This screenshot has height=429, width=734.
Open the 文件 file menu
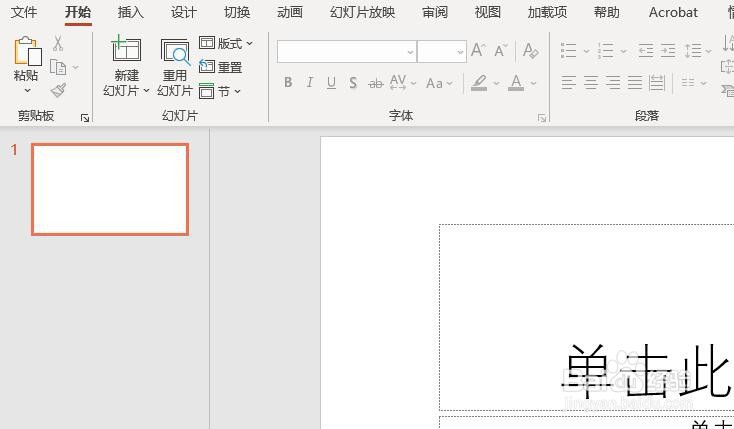point(24,12)
